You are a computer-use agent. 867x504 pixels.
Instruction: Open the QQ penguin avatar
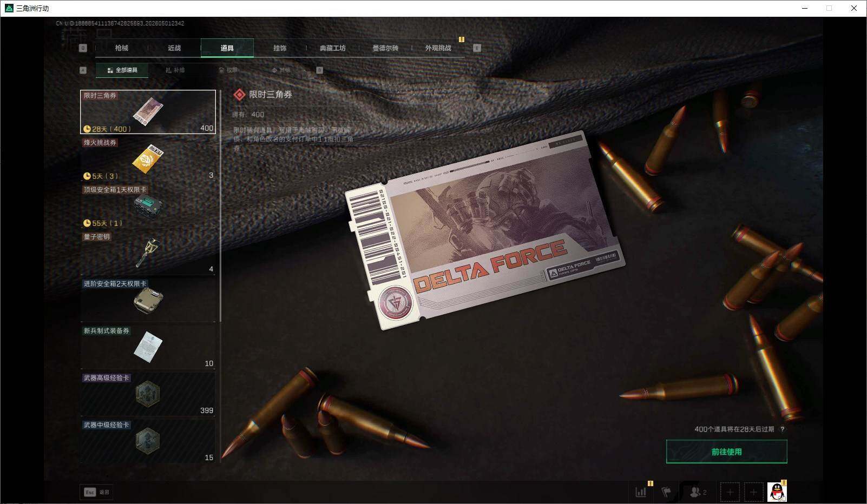pyautogui.click(x=777, y=492)
